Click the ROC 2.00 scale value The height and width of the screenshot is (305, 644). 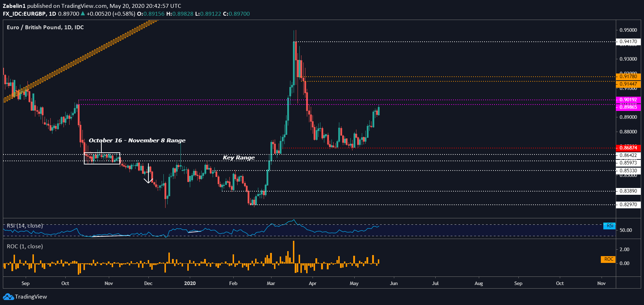pyautogui.click(x=624, y=249)
